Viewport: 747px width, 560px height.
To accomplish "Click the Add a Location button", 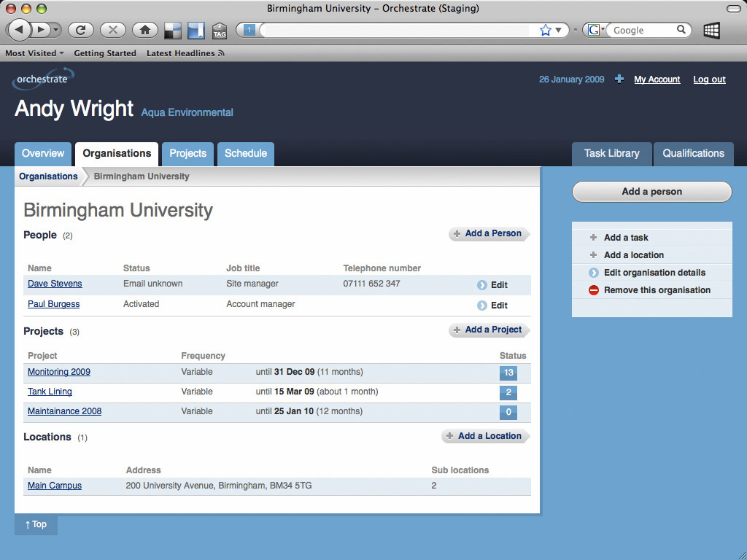I will click(x=485, y=436).
